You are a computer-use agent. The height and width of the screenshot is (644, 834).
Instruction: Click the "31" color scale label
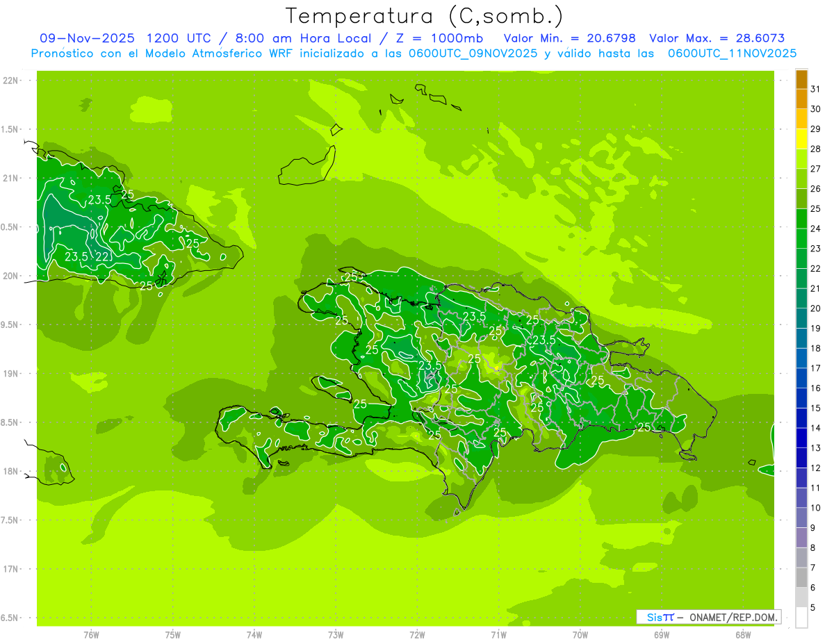pos(815,89)
